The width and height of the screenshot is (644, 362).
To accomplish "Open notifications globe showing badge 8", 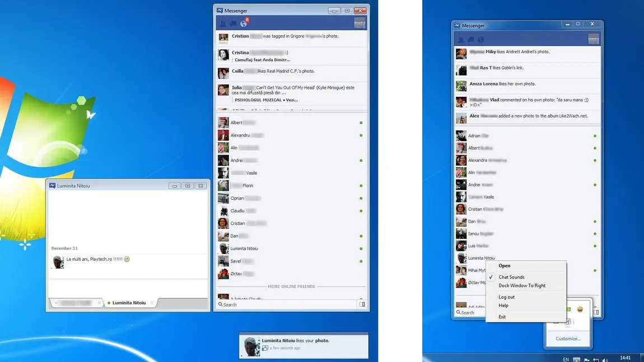I will point(244,23).
